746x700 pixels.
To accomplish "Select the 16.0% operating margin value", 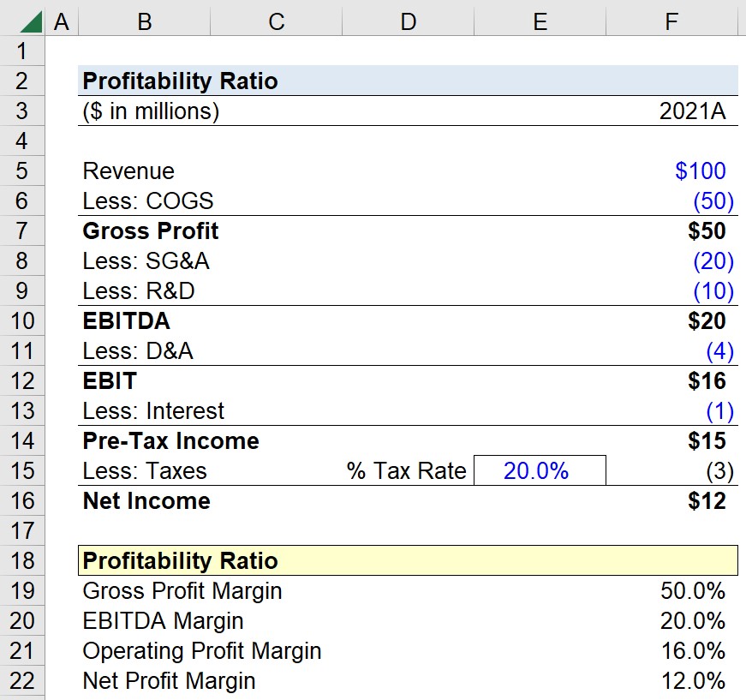I will tap(693, 650).
